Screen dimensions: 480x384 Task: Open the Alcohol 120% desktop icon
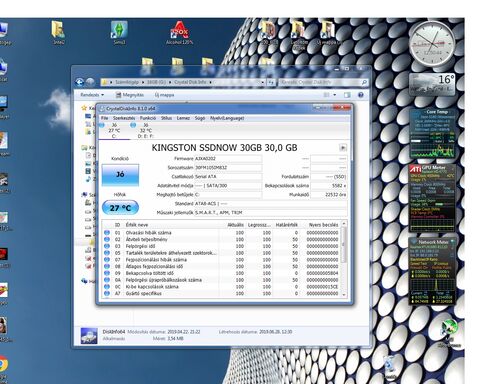click(x=179, y=33)
